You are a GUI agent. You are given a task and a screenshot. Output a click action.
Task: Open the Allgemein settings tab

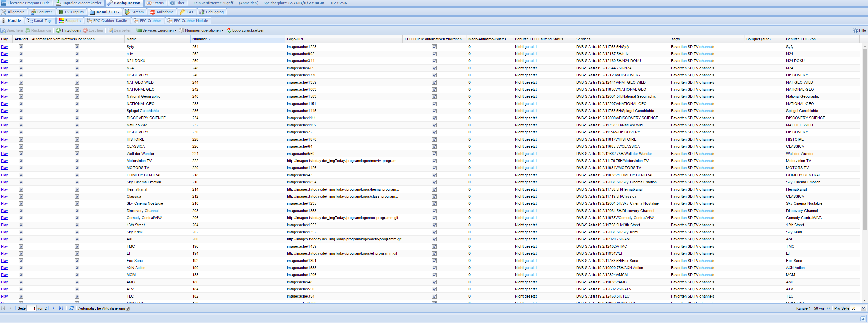click(x=13, y=12)
